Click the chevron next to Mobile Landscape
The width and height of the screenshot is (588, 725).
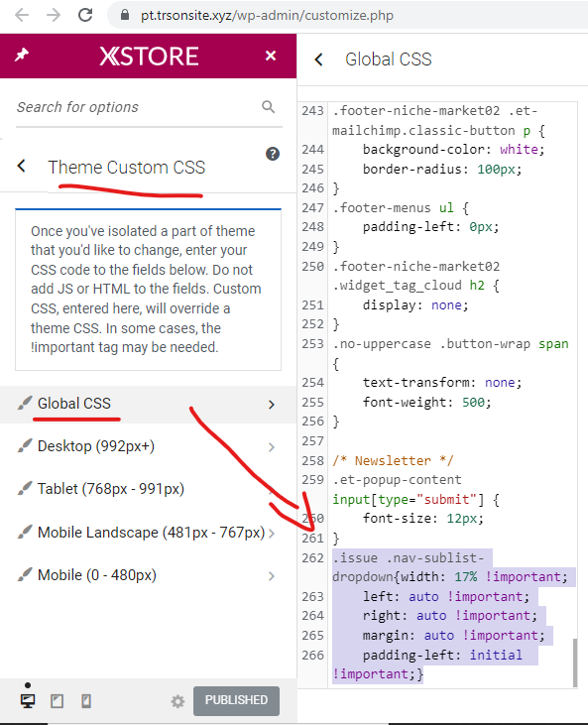pos(272,534)
